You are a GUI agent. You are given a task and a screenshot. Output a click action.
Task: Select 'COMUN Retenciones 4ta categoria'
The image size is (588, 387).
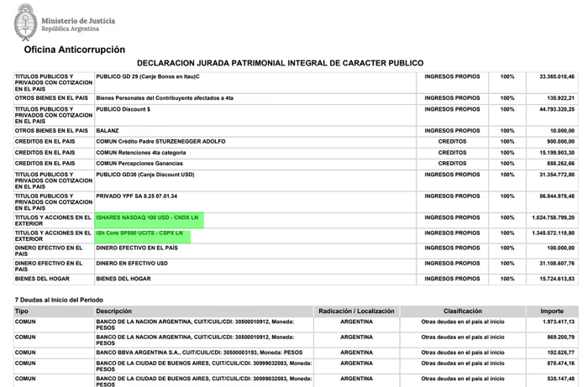pyautogui.click(x=140, y=153)
